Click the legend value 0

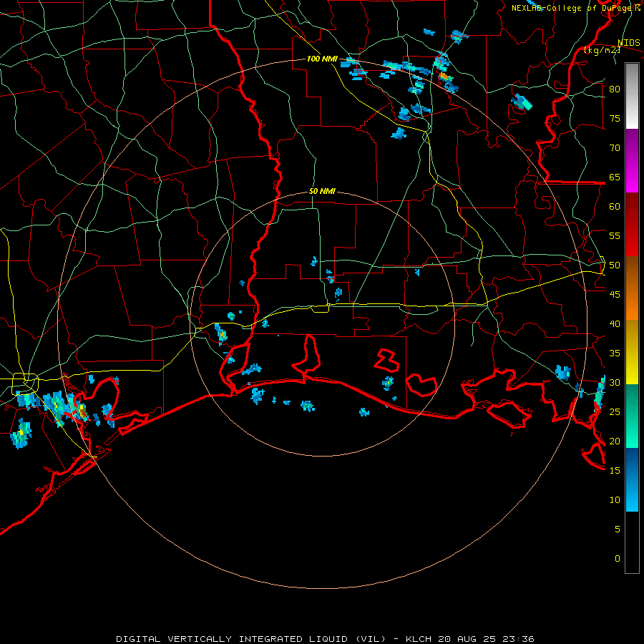click(618, 559)
